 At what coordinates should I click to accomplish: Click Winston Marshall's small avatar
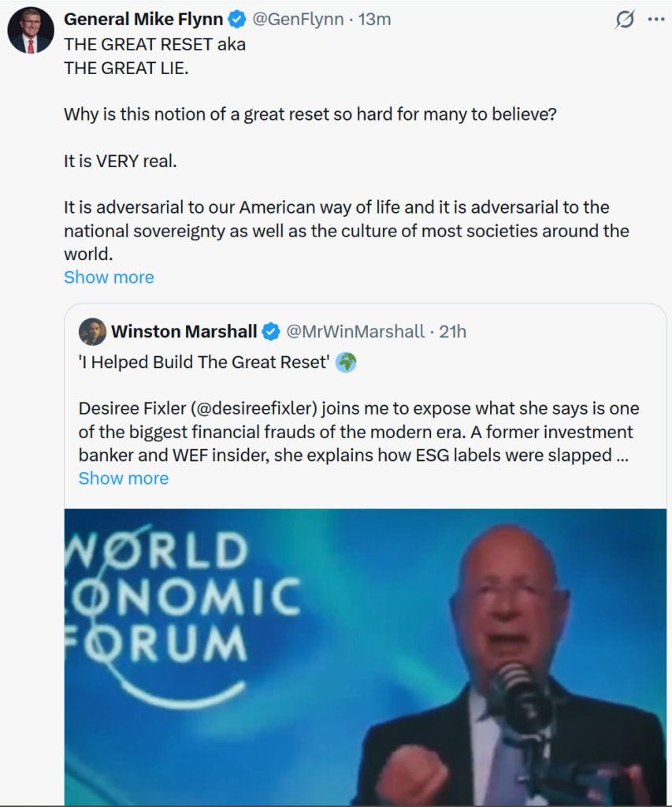click(x=92, y=332)
